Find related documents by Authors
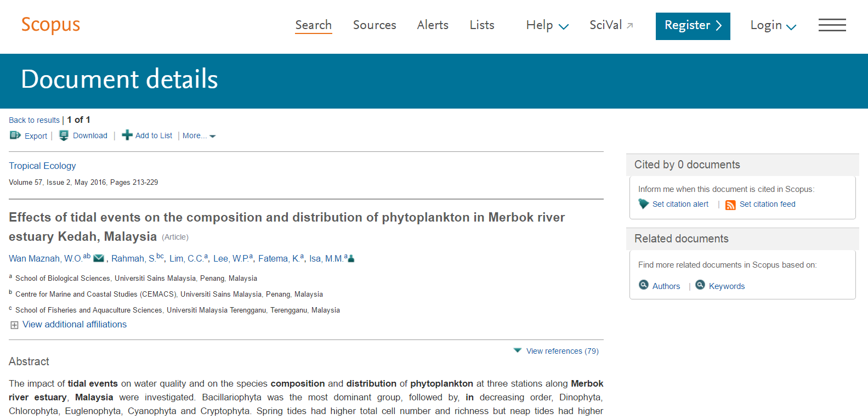 coord(666,286)
